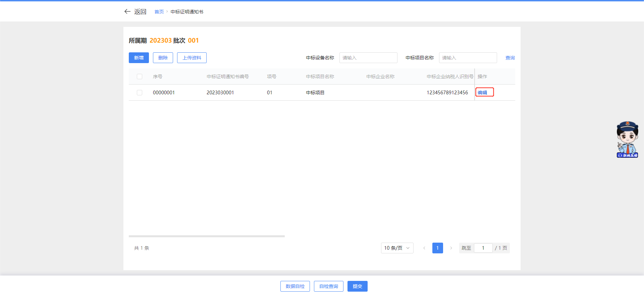Click the 数据自检 button
Screen dimensions: 644x297
[295, 286]
